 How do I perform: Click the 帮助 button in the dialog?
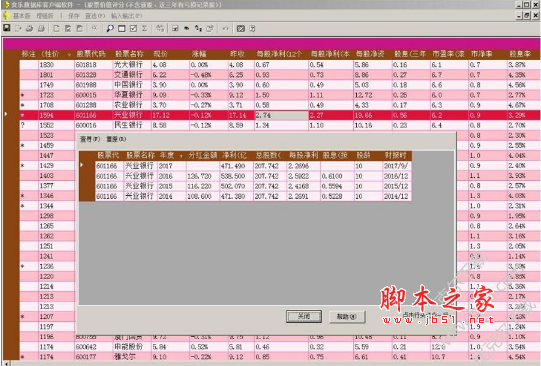click(x=347, y=316)
